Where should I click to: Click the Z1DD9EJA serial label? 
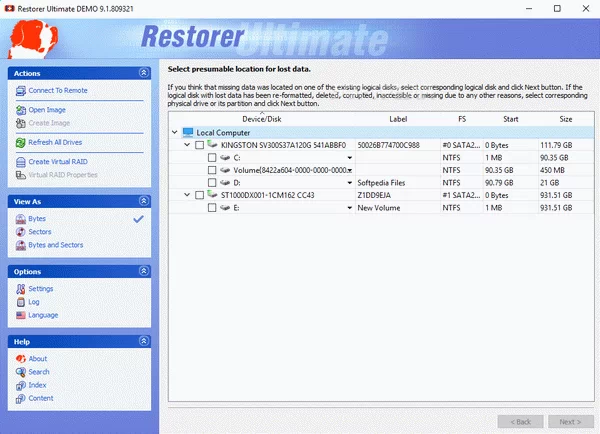(374, 195)
